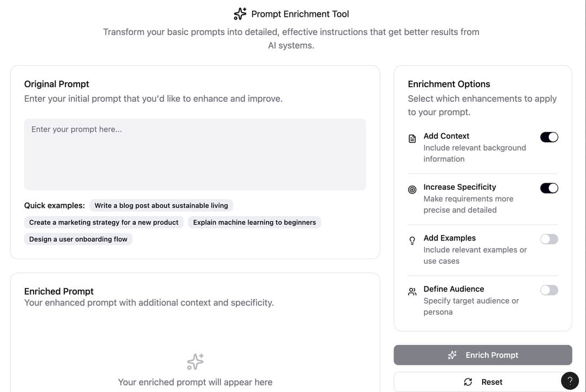Focus the Enter your prompt here text box
Image resolution: width=586 pixels, height=392 pixels.
195,154
